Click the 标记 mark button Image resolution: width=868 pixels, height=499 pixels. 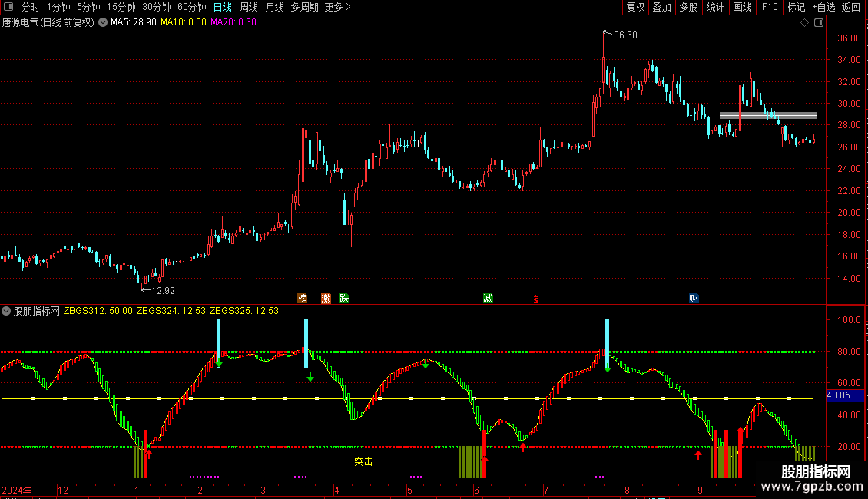coord(796,7)
